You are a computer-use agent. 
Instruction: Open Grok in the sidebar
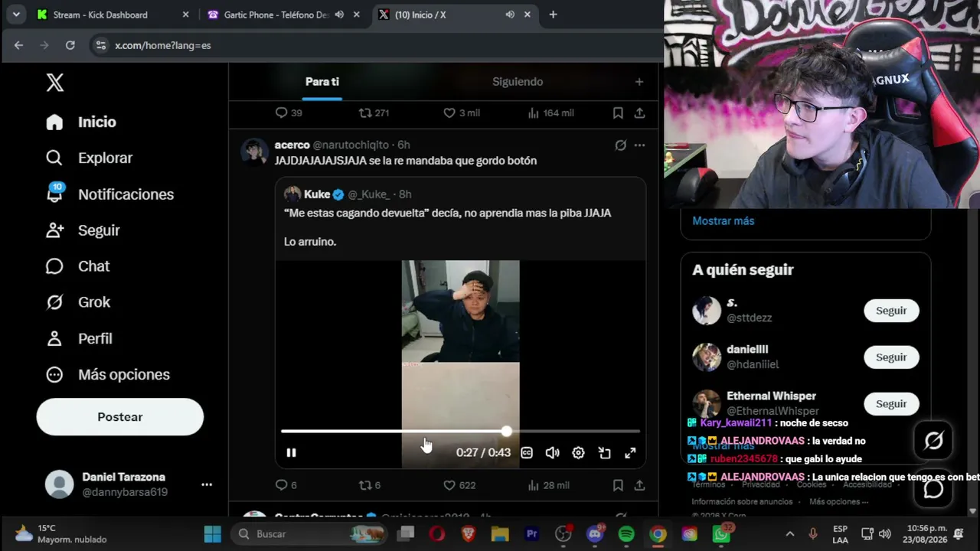click(77, 302)
